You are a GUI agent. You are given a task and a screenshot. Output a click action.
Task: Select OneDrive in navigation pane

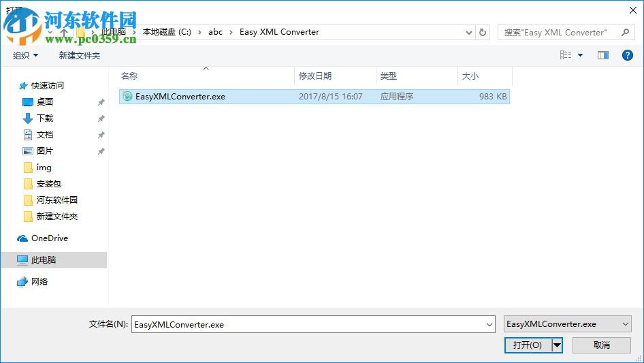point(50,238)
